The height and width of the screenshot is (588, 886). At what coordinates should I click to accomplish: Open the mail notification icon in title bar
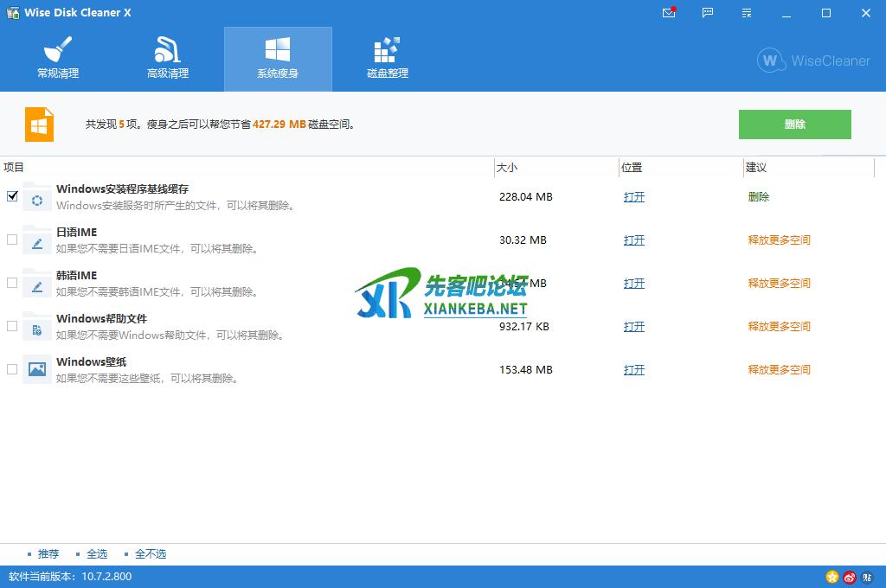click(669, 13)
